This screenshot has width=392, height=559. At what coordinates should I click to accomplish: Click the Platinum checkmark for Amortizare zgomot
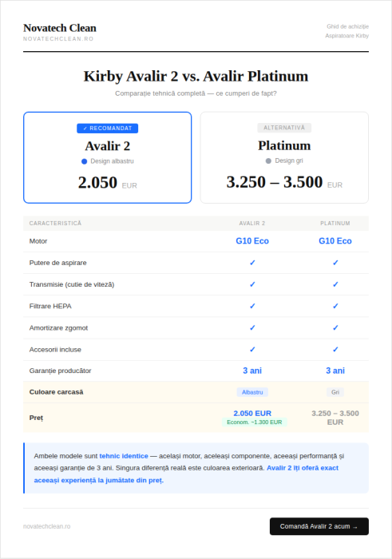335,327
